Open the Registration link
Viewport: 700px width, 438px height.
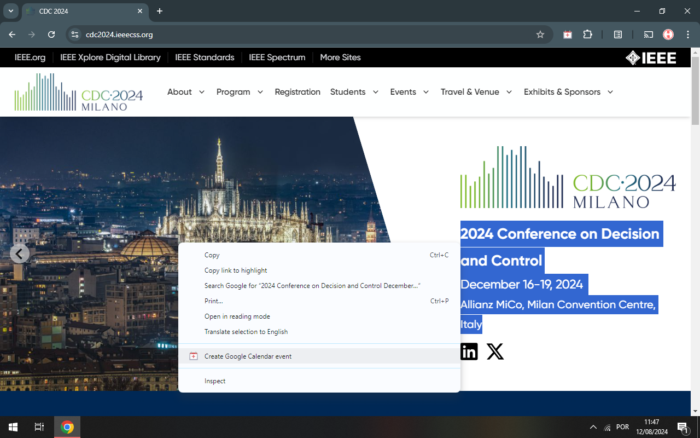tap(297, 92)
